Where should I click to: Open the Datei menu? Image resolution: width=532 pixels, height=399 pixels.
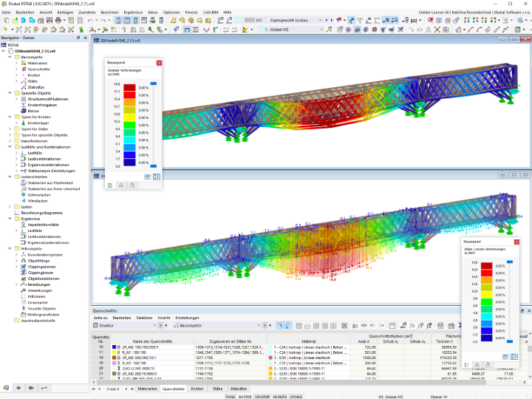click(x=6, y=13)
